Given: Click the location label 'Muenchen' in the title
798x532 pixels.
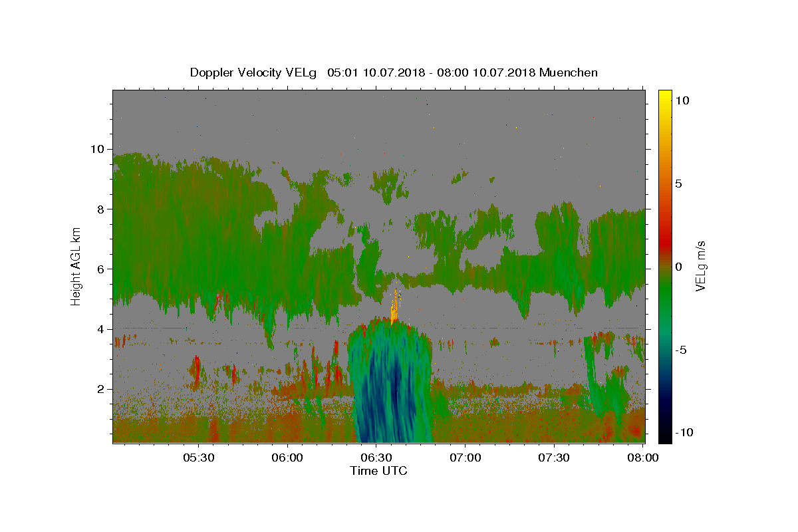Looking at the screenshot, I should (569, 72).
